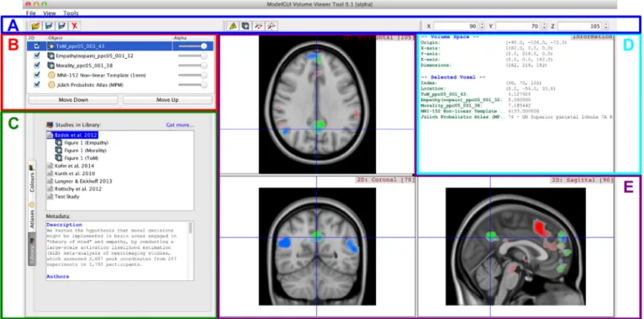Select the Jülich Probalistic Atlas (MPM) row

[x=120, y=85]
